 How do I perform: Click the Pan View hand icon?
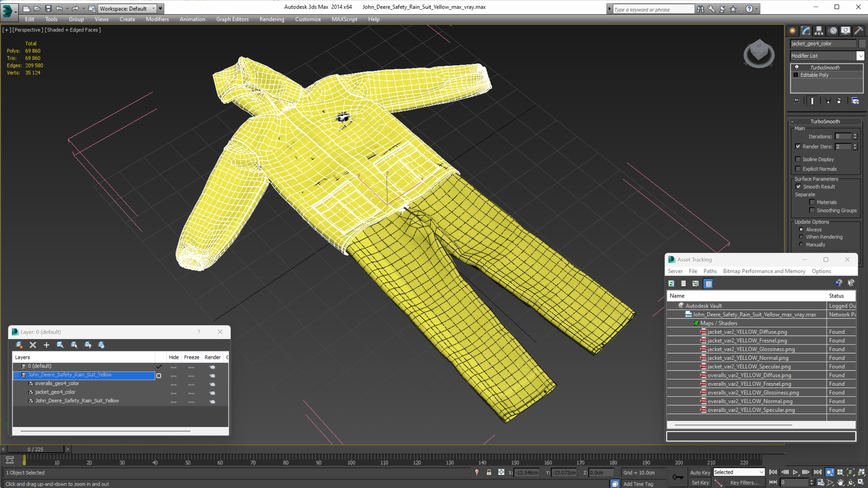click(x=841, y=482)
